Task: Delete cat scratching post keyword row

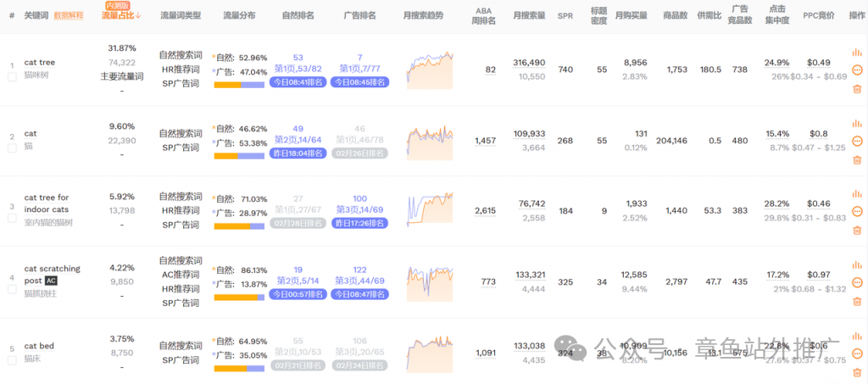Action: (x=857, y=301)
